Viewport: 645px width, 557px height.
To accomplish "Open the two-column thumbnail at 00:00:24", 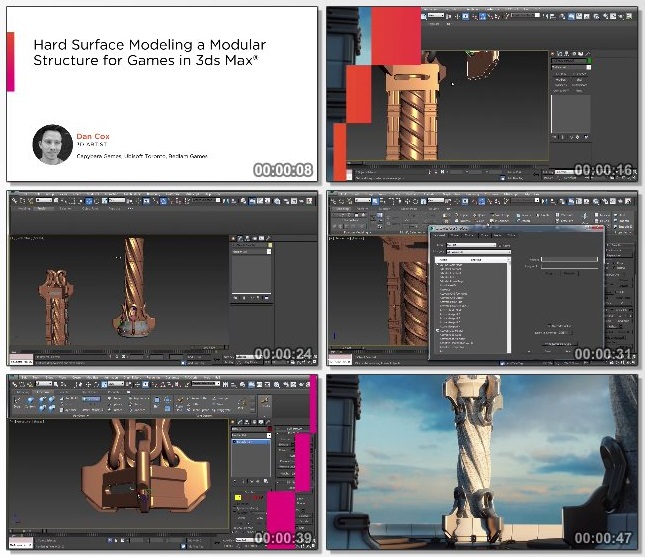I will point(162,278).
